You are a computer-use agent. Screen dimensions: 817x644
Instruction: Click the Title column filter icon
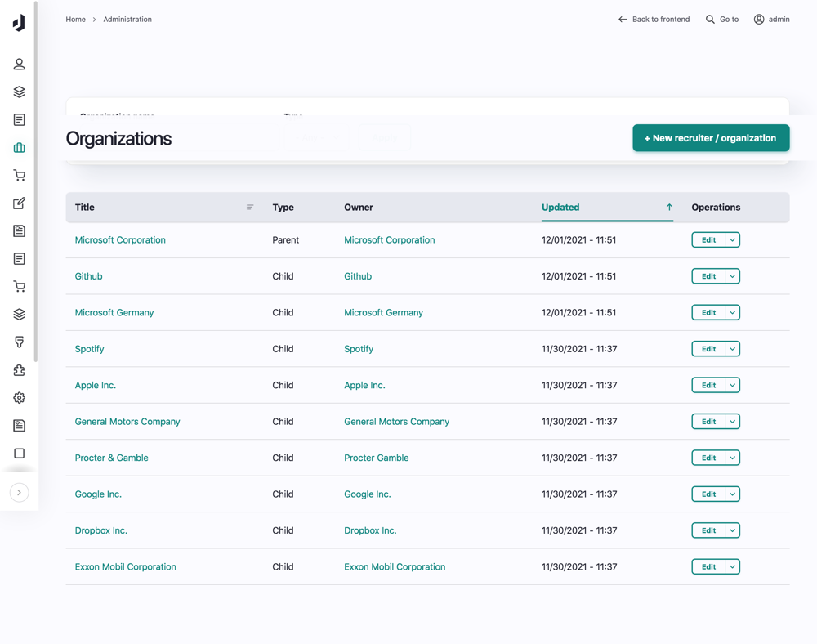[x=250, y=208]
